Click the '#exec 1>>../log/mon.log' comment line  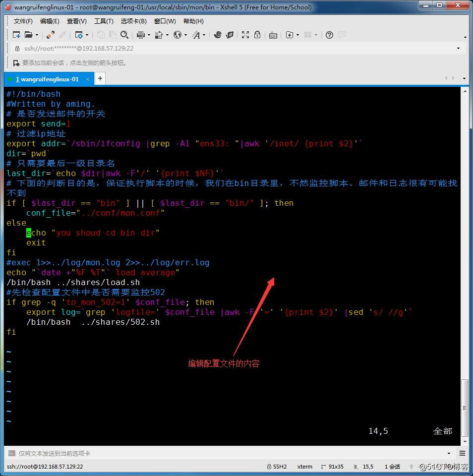[x=108, y=263]
